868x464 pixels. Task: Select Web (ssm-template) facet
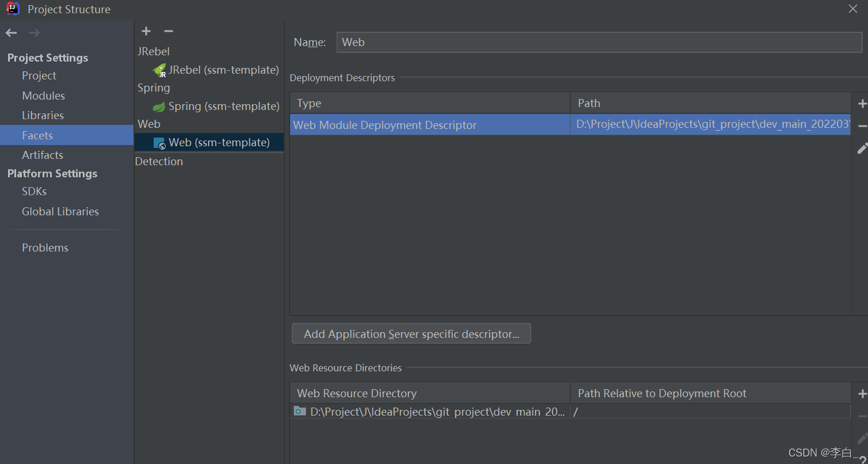tap(210, 142)
